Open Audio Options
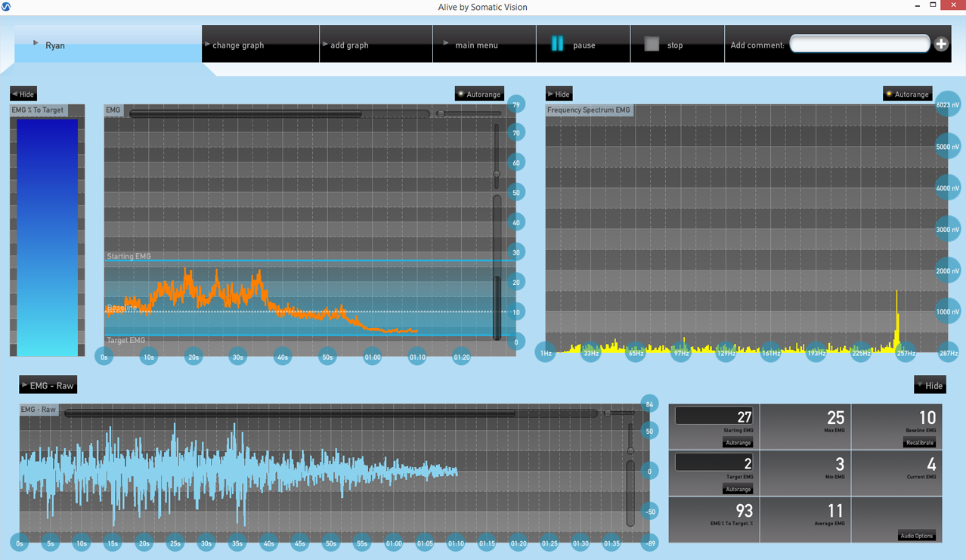This screenshot has height=560, width=966. [916, 536]
